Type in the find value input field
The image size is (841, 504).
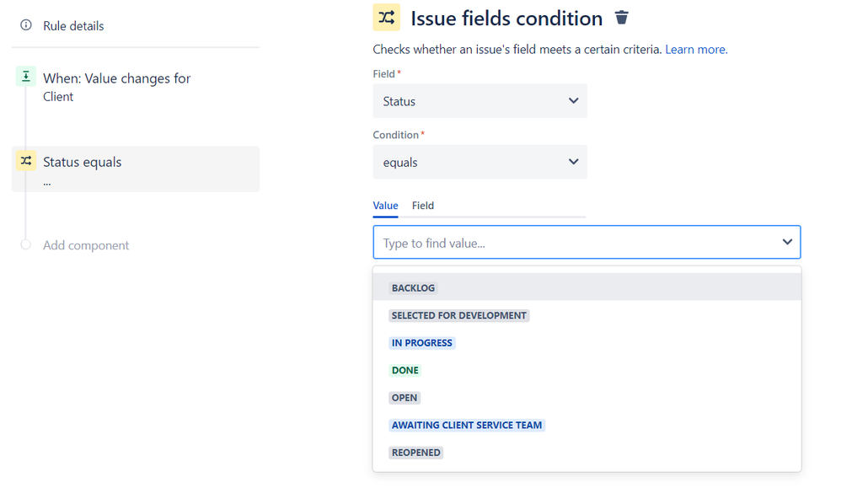tap(573, 243)
